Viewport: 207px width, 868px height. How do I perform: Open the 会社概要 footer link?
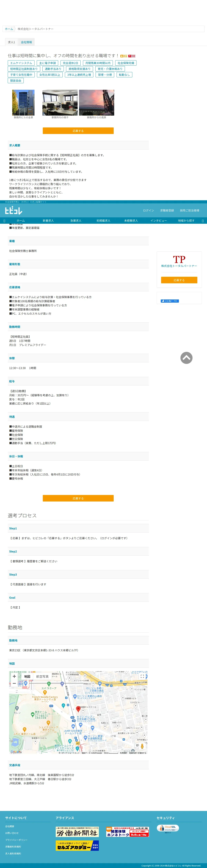click(x=10, y=826)
